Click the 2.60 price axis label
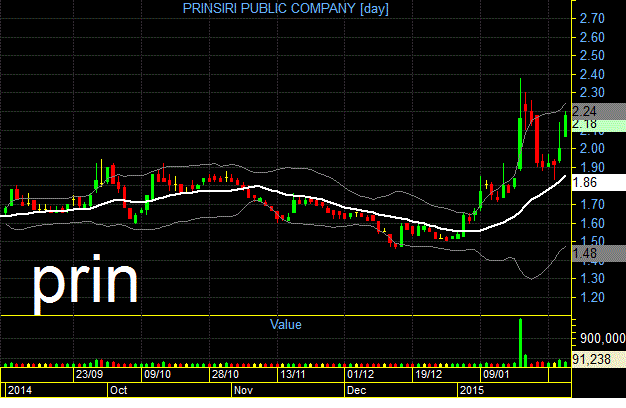Screen dimensions: 626x408 592,38
